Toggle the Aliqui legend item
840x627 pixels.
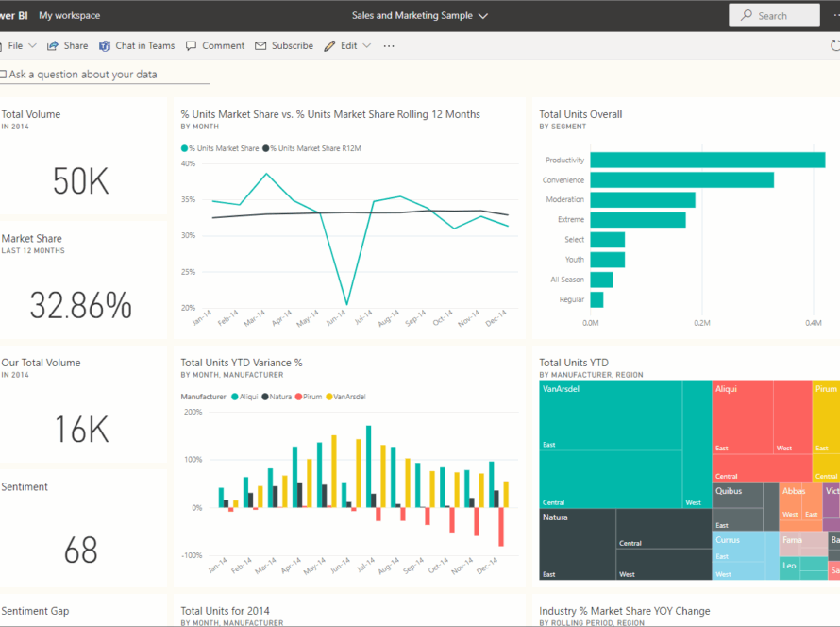coord(244,397)
